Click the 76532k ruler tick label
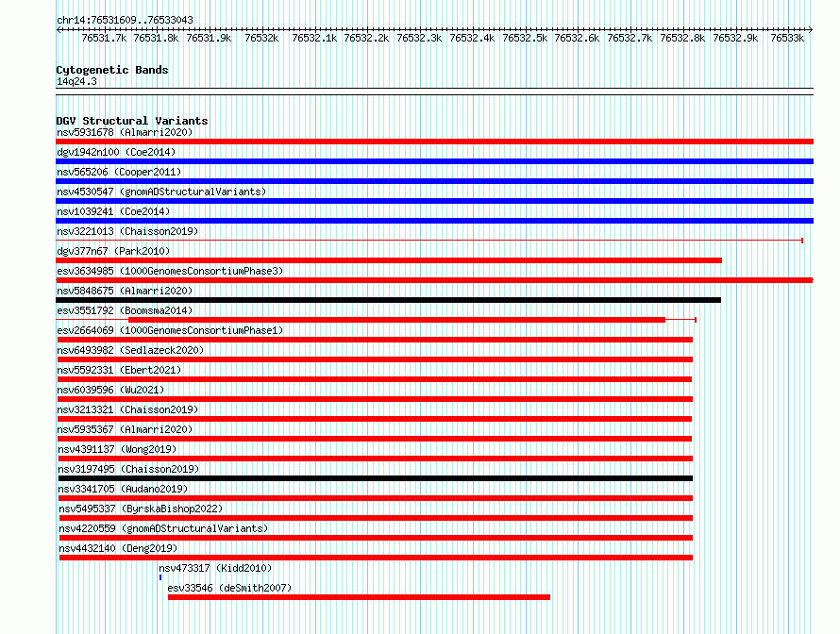 (x=261, y=38)
